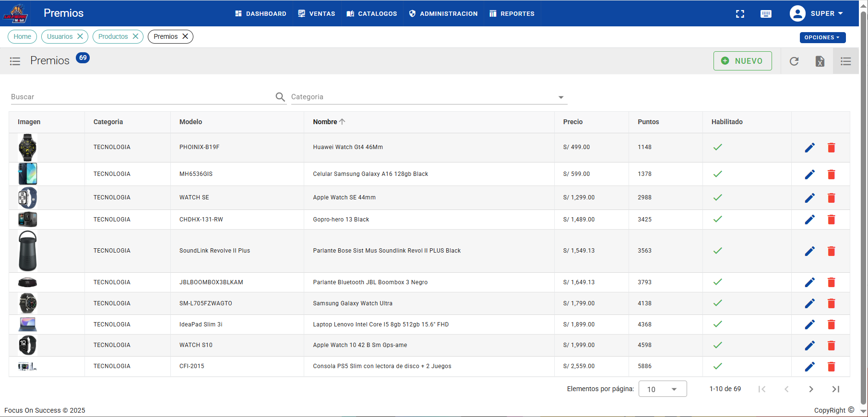The image size is (868, 417).
Task: Switch to the Productos tab
Action: coord(113,36)
